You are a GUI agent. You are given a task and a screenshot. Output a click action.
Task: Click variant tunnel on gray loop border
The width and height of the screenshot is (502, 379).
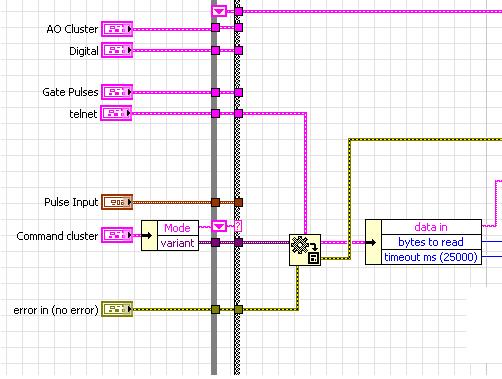point(215,243)
